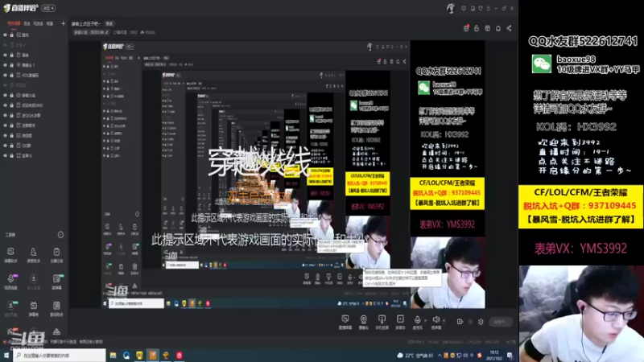Toggle visibility of the KOL邀请码 source

[6, 75]
